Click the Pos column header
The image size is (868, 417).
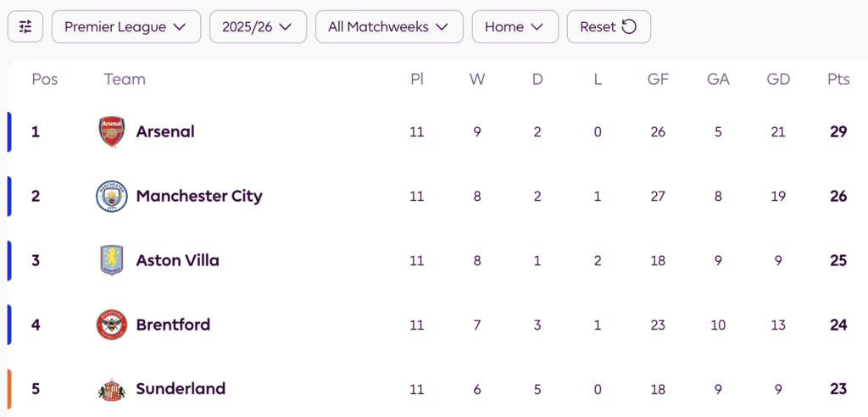point(45,80)
